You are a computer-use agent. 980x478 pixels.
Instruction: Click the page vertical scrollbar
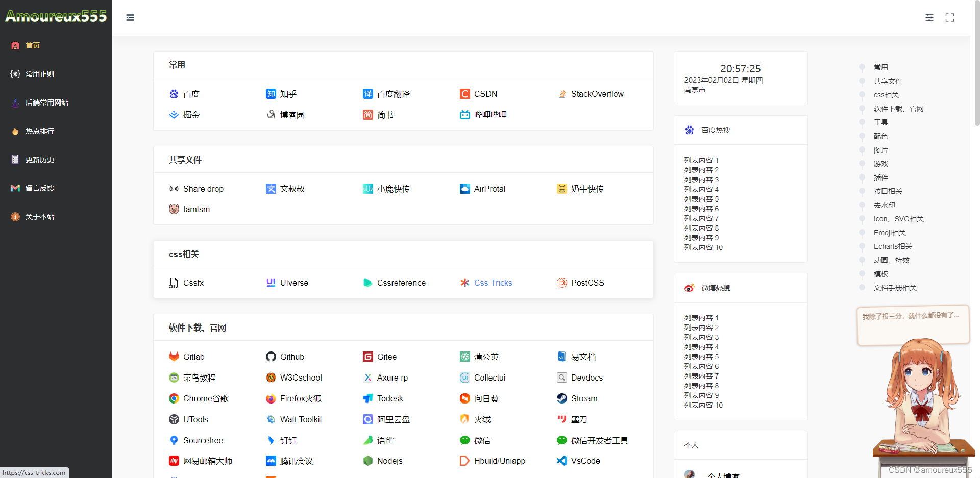[x=977, y=64]
